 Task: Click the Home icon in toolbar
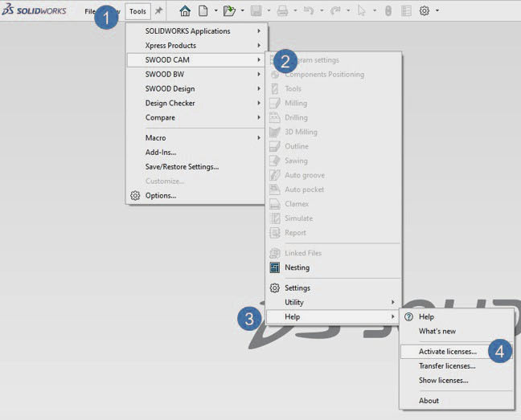185,11
